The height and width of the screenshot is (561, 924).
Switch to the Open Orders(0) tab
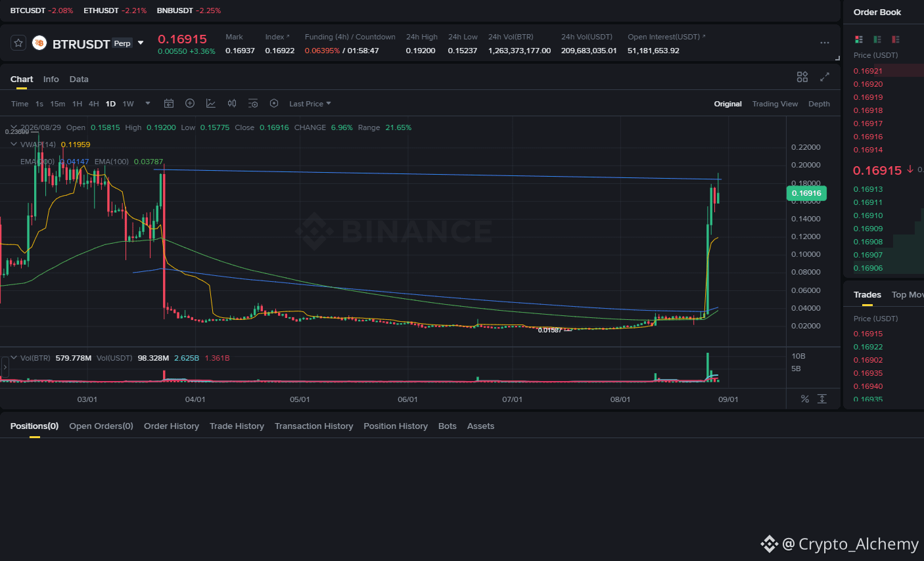point(101,426)
